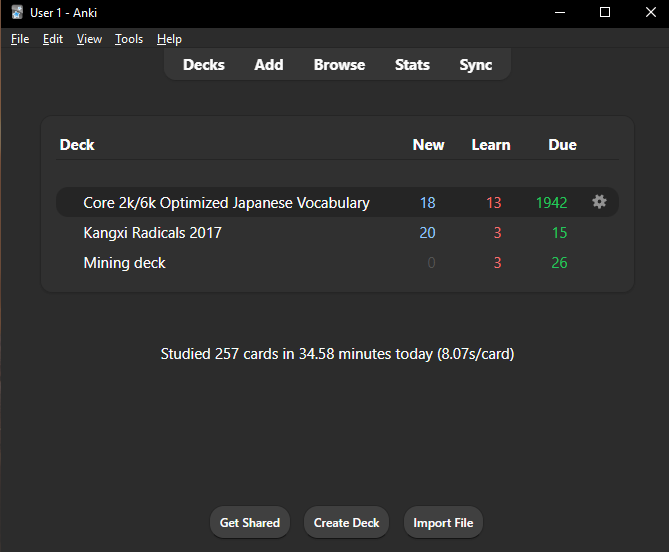The width and height of the screenshot is (669, 552).
Task: Open the File menu
Action: (20, 39)
